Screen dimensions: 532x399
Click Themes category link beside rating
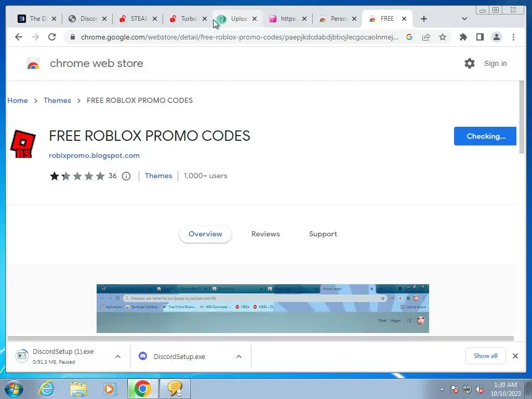[x=158, y=176]
